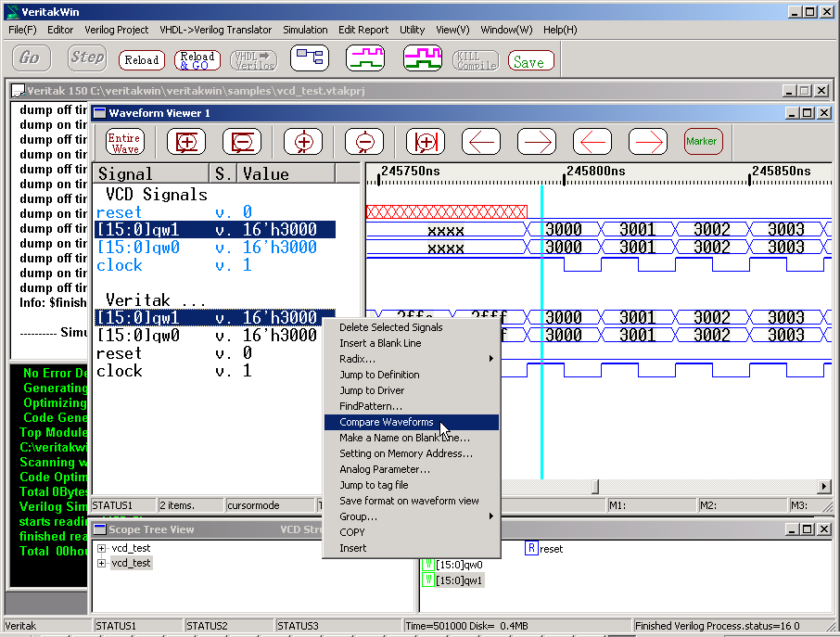The image size is (840, 637).
Task: Click the second right arrow button
Action: pos(648,142)
